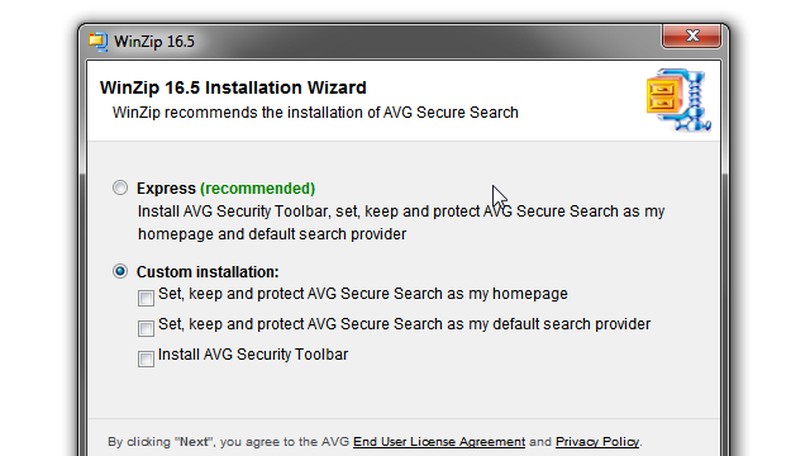Select the Express installation radio button

point(121,188)
